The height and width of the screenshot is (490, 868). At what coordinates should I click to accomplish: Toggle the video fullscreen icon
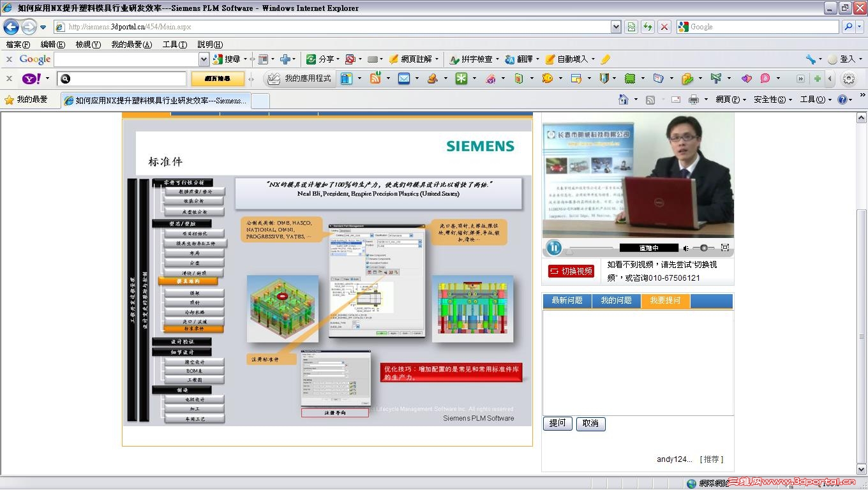pyautogui.click(x=725, y=248)
